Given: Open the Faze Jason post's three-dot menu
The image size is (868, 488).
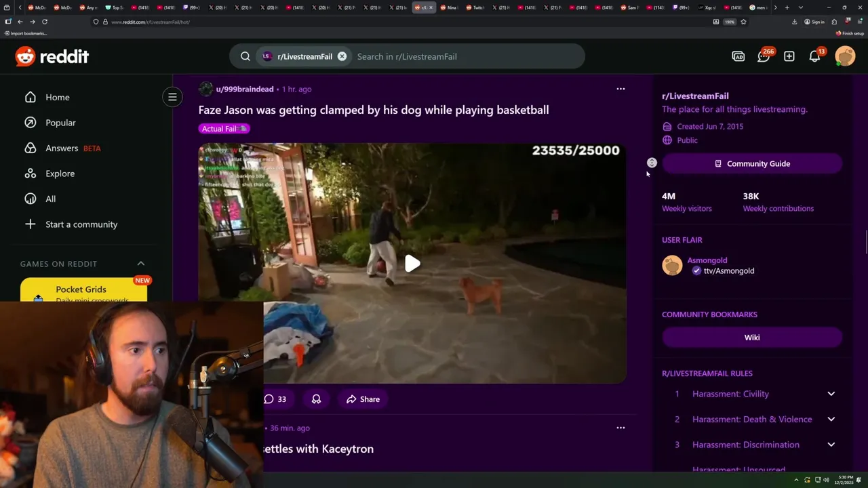Looking at the screenshot, I should click(x=620, y=89).
